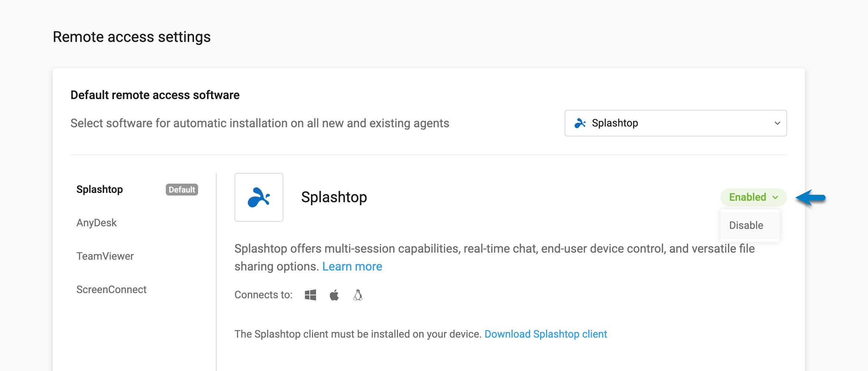This screenshot has width=868, height=371.
Task: Switch to the TeamViewer option in sidebar
Action: pos(105,256)
